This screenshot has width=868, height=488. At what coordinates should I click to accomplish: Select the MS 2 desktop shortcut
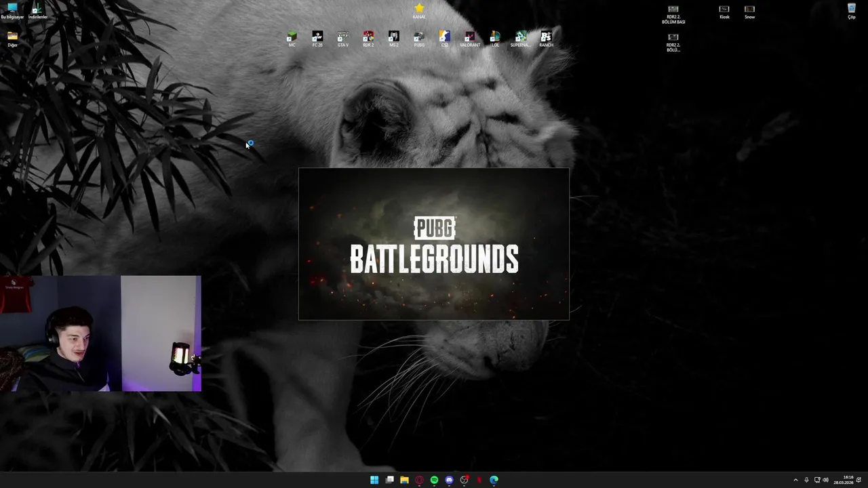tap(393, 39)
